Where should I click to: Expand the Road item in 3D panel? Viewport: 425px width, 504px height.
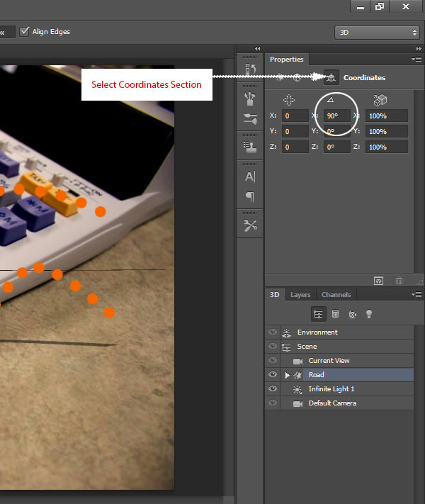pos(287,375)
